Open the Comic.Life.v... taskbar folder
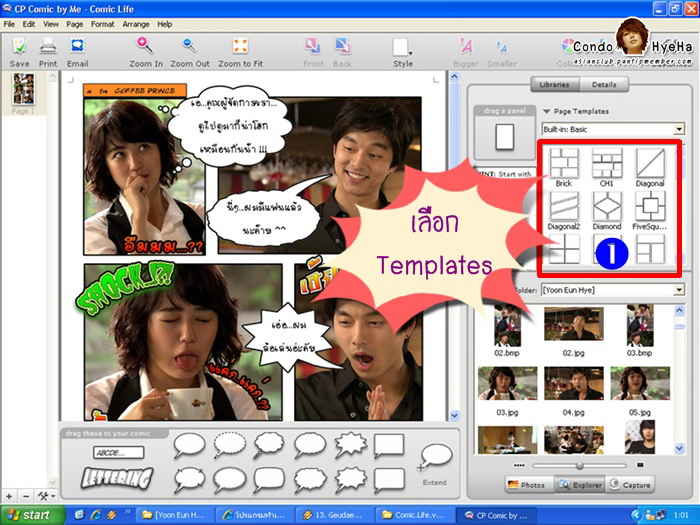 point(413,515)
